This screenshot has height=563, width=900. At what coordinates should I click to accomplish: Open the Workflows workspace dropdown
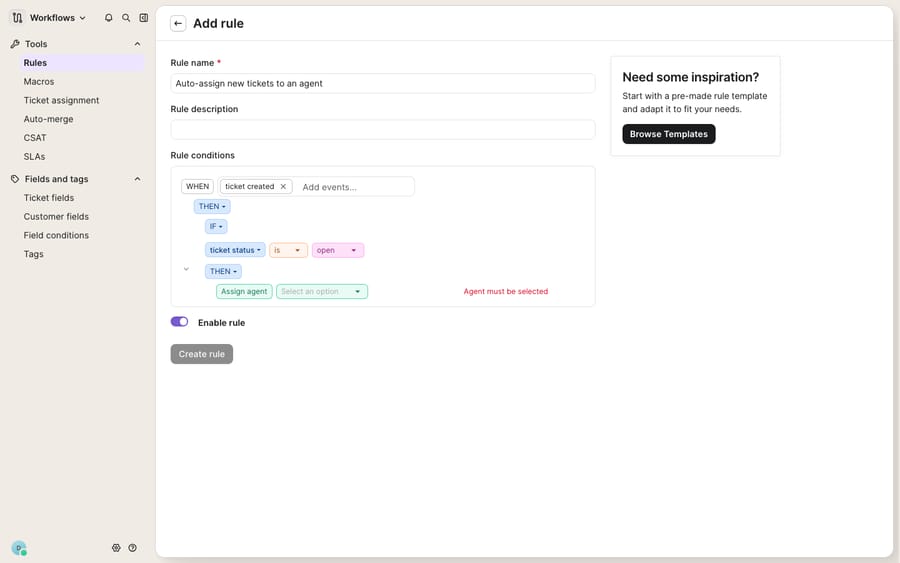(x=57, y=18)
